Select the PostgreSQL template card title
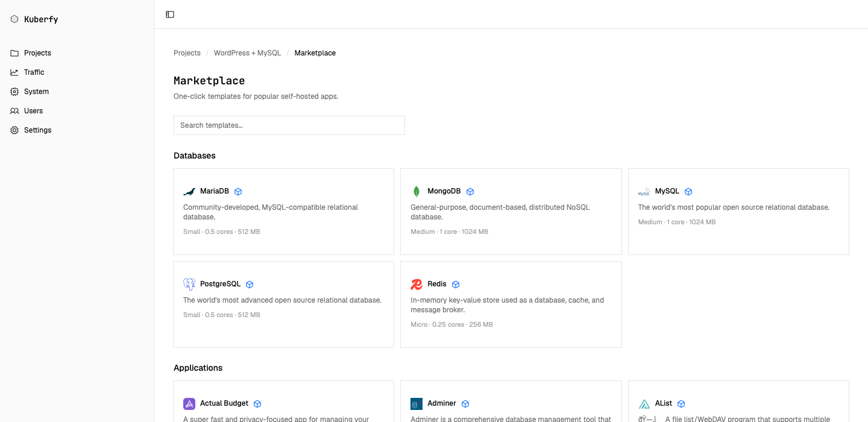Image resolution: width=868 pixels, height=422 pixels. pyautogui.click(x=220, y=284)
